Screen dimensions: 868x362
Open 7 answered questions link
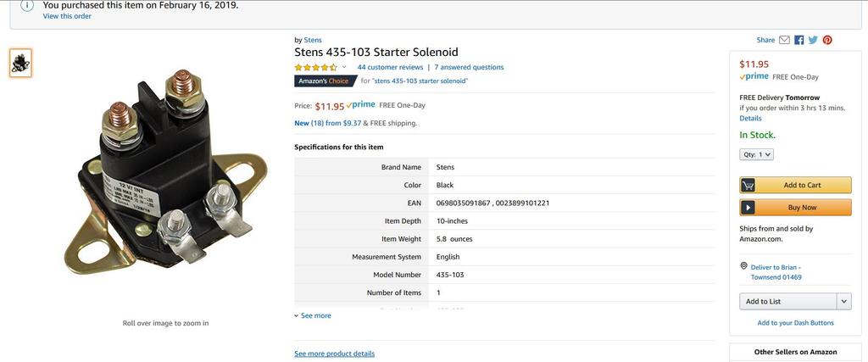pyautogui.click(x=469, y=67)
